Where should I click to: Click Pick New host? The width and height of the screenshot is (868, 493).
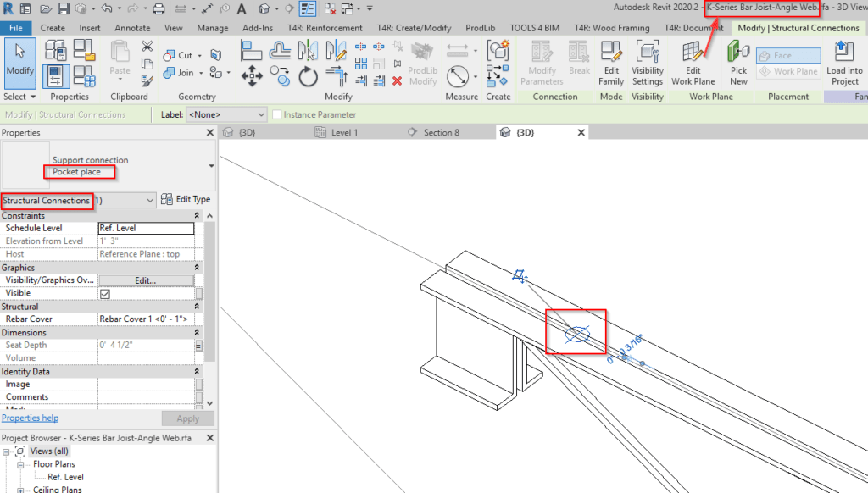click(738, 64)
